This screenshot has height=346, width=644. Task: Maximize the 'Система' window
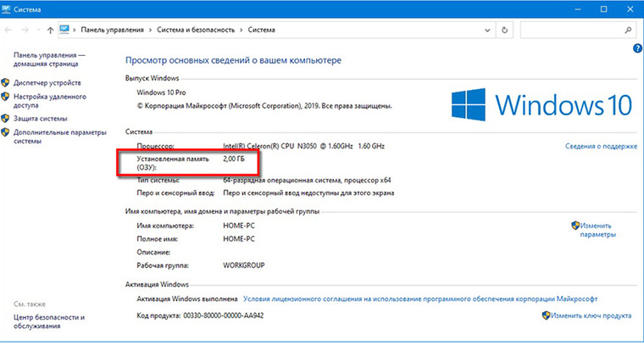(x=603, y=9)
